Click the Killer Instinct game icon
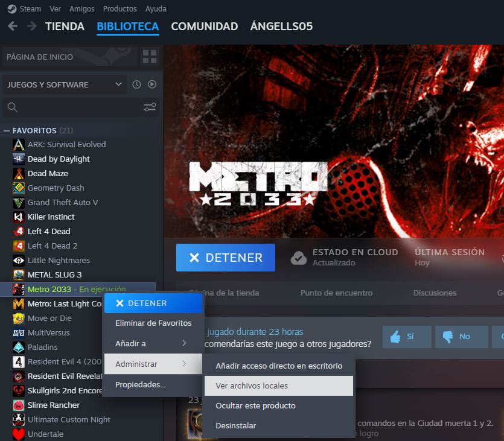This screenshot has width=504, height=441. [x=19, y=217]
